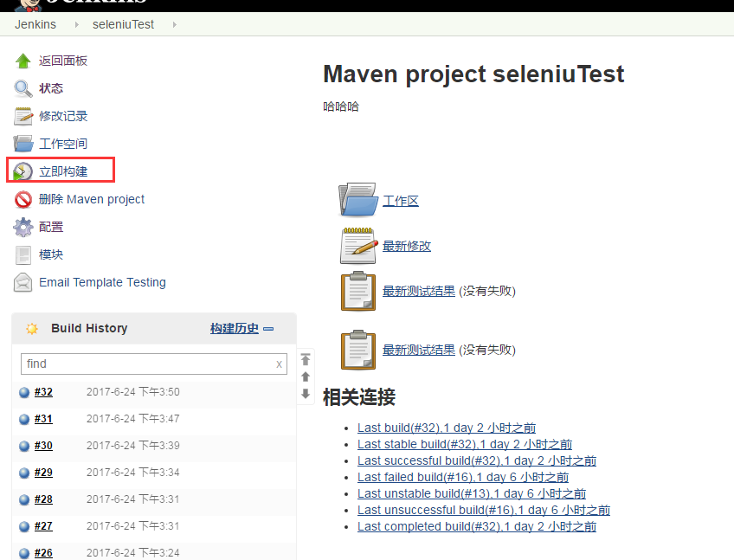This screenshot has width=734, height=560.
Task: Click the blue status ball of build #32
Action: click(24, 392)
